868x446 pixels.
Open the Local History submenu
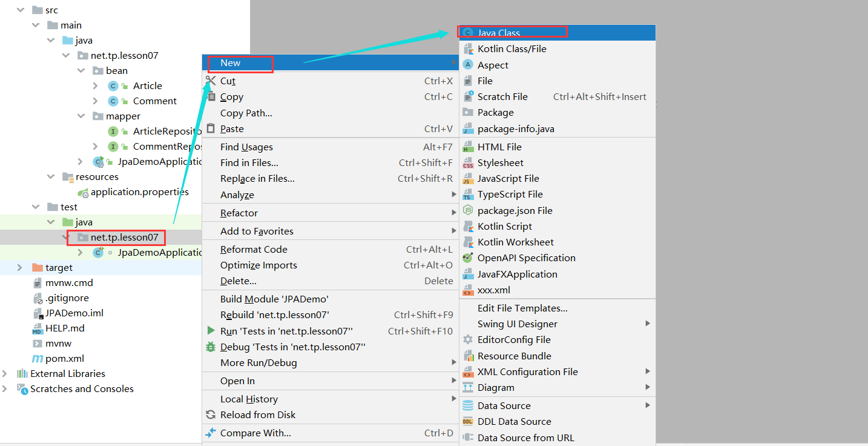click(x=330, y=399)
